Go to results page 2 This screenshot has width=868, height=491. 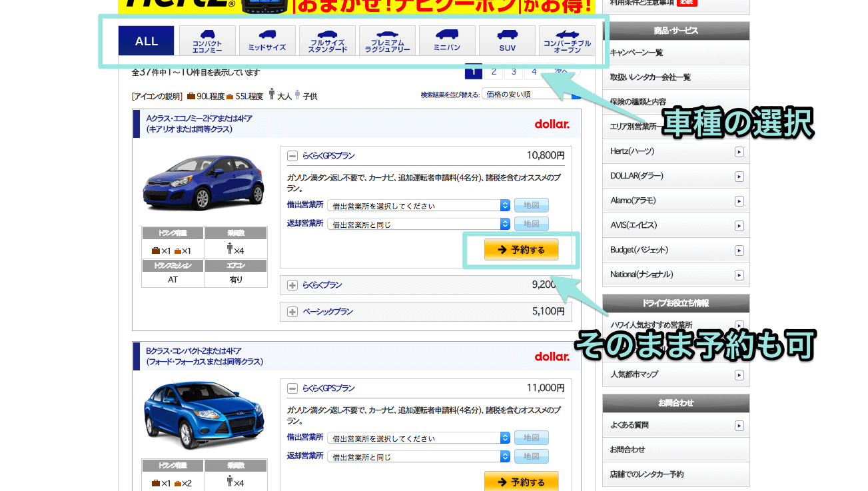[494, 71]
